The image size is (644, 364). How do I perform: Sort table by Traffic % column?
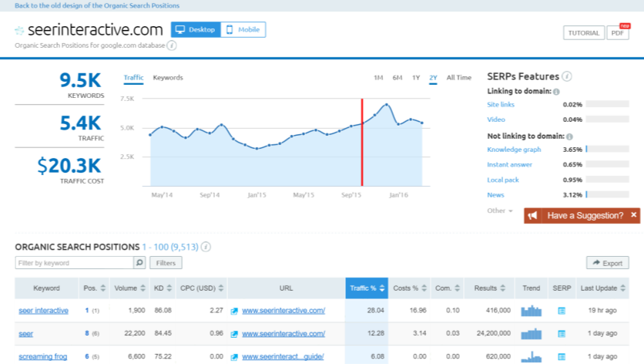[366, 288]
